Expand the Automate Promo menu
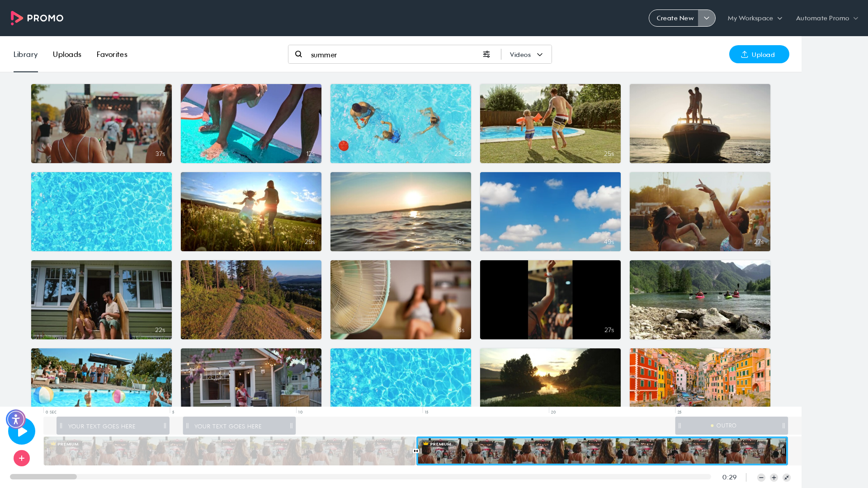Screen dimensions: 868x488 tap(827, 18)
